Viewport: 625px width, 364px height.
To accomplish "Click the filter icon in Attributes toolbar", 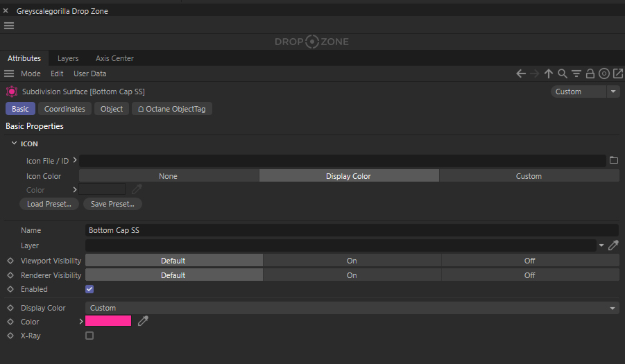I will click(x=576, y=73).
